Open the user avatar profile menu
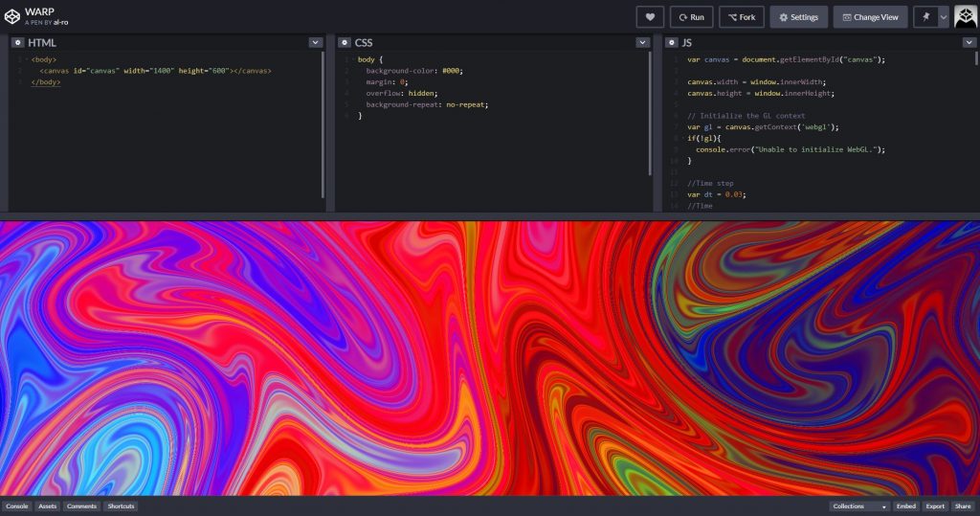Viewport: 980px width, 516px height. [966, 17]
